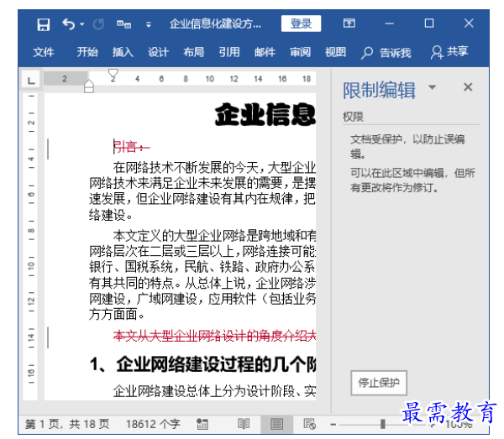Click the 告诉我 search box
The width and height of the screenshot is (504, 439).
click(386, 53)
